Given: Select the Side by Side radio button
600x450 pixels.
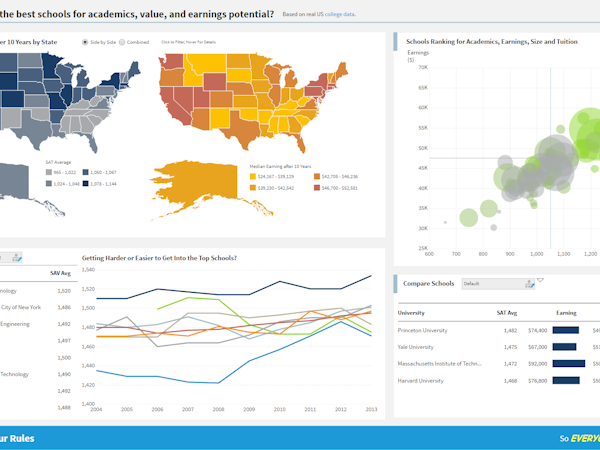Looking at the screenshot, I should [x=85, y=42].
